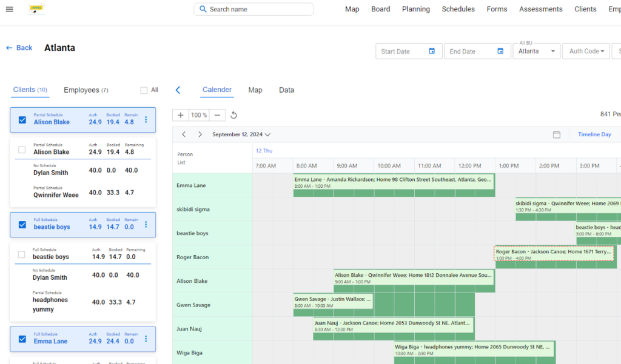Viewport: 621px width, 364px height.
Task: Open the End Date calendar picker icon
Action: coord(500,51)
